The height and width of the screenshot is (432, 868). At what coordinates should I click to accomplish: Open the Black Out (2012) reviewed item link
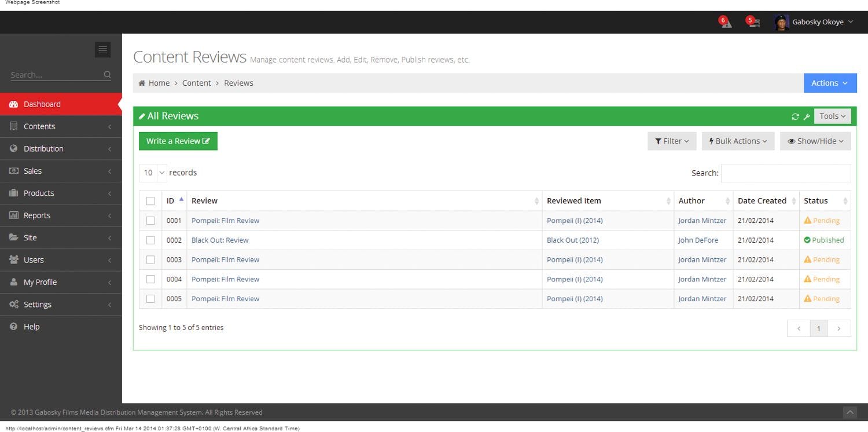point(573,240)
